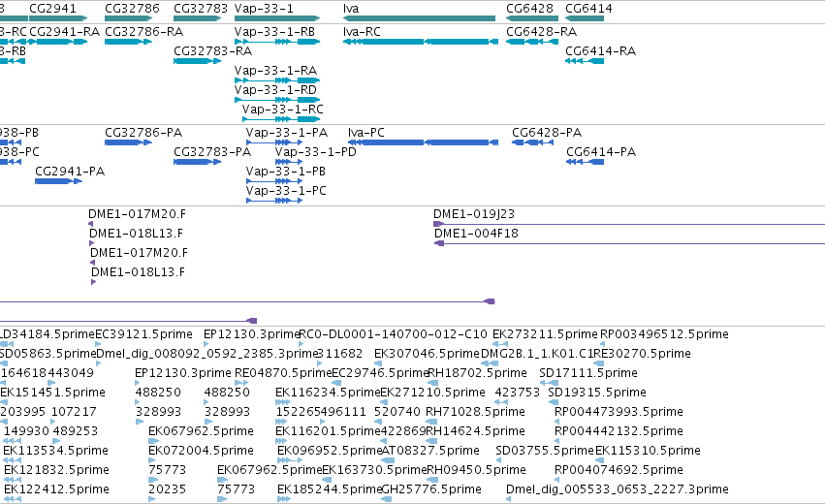Select transcript CG32786-RA
The width and height of the screenshot is (825, 504).
pyautogui.click(x=128, y=42)
